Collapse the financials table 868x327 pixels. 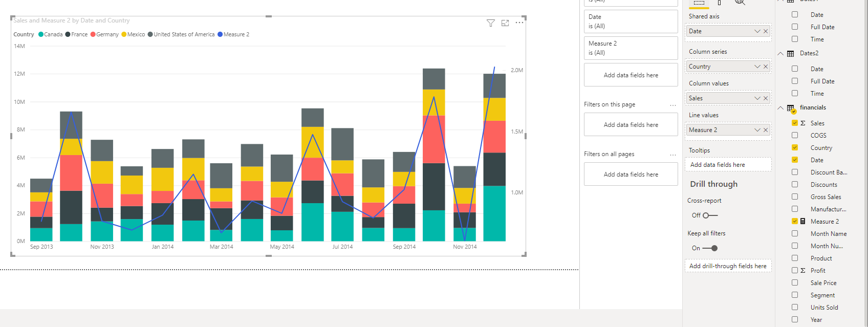tap(780, 108)
